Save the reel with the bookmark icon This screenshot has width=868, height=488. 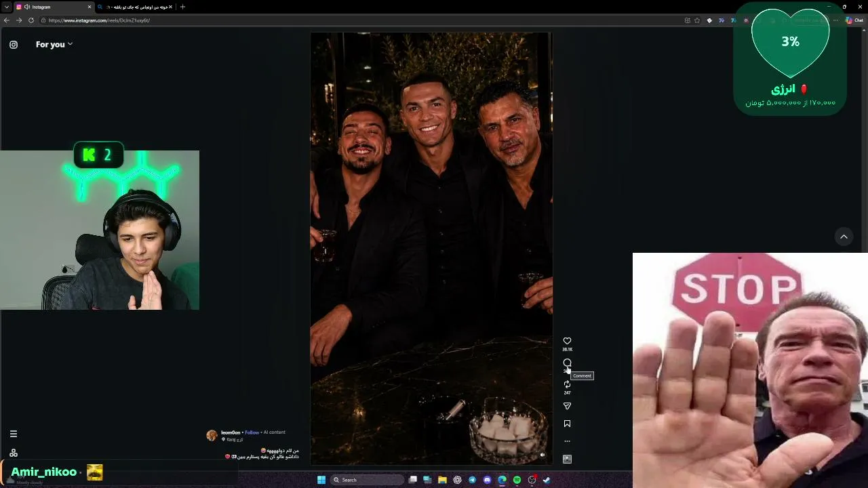pos(567,424)
